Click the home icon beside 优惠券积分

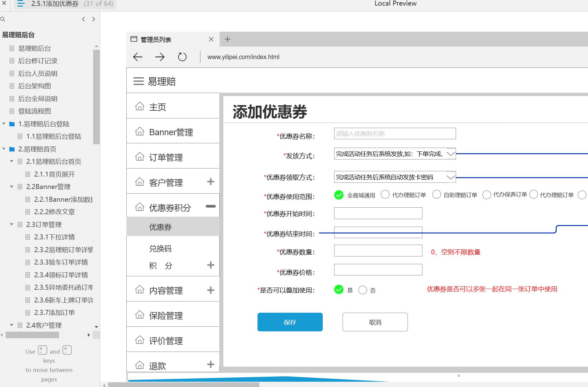point(140,207)
